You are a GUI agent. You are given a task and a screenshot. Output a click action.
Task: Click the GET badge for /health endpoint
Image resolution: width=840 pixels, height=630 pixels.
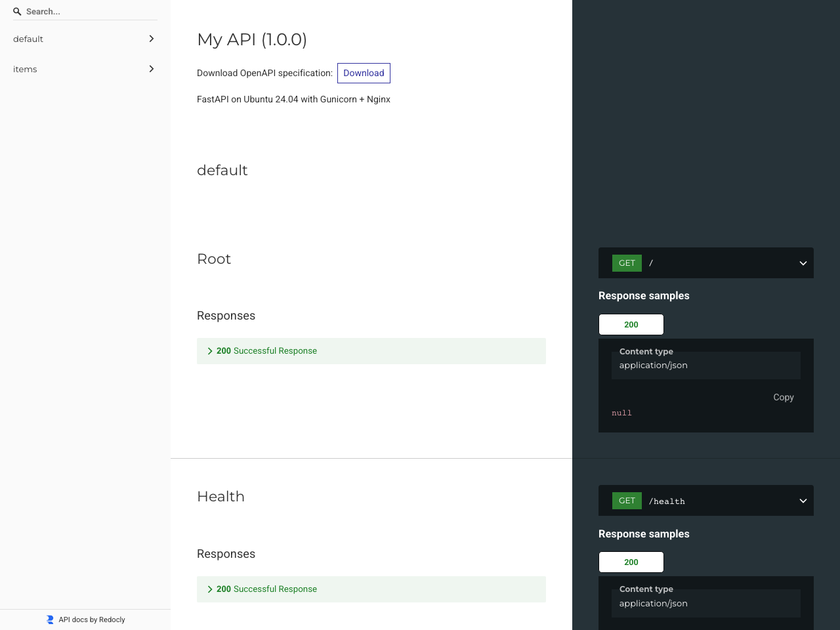tap(627, 501)
